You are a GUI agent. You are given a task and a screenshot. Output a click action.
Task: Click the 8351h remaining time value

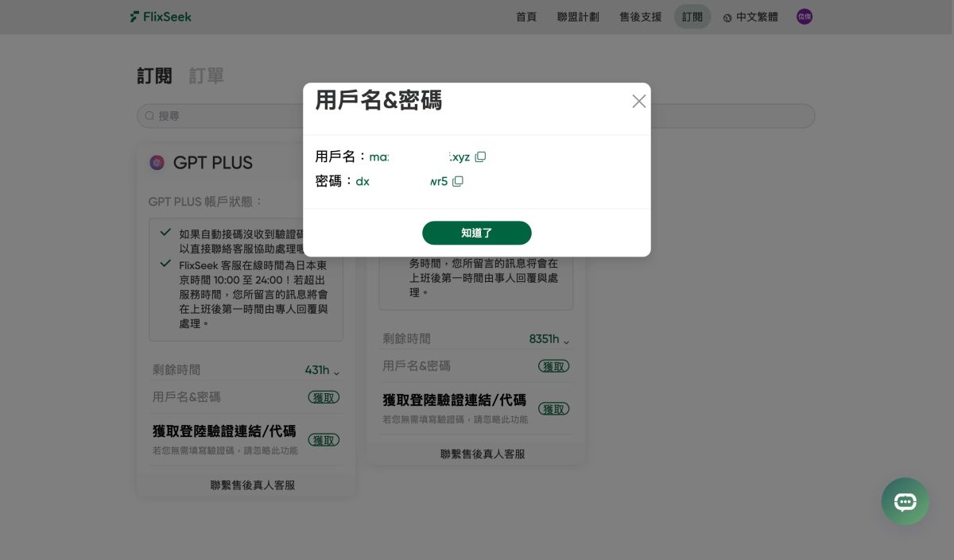pyautogui.click(x=544, y=339)
